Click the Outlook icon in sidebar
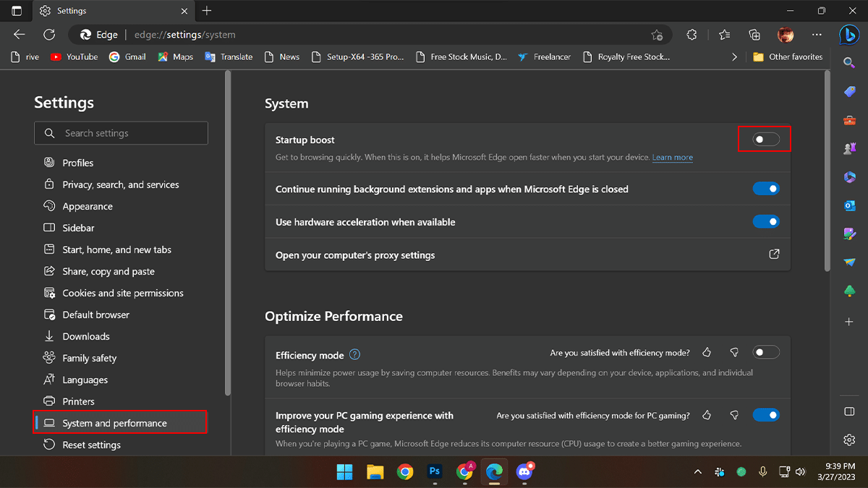This screenshot has width=868, height=488. point(850,205)
